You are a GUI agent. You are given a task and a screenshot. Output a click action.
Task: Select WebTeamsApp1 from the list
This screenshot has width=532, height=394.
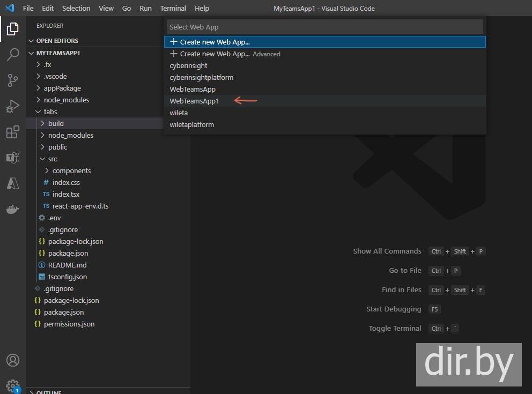click(x=194, y=101)
